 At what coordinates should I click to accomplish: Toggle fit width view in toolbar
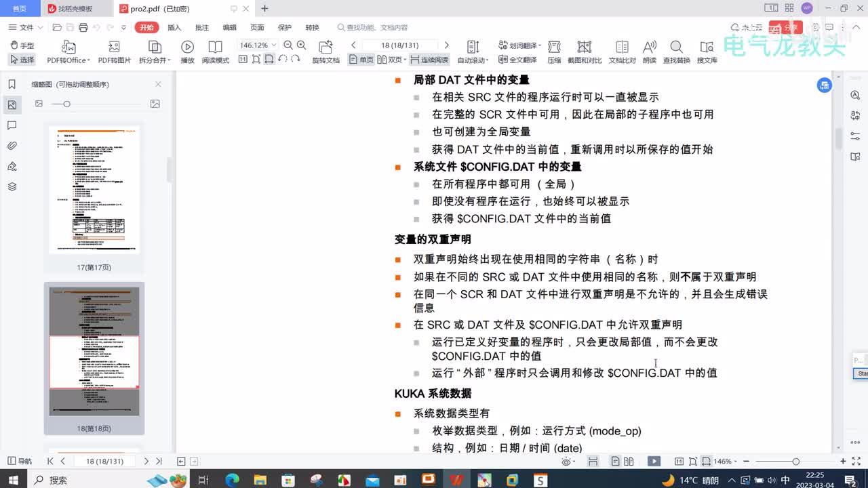point(269,60)
